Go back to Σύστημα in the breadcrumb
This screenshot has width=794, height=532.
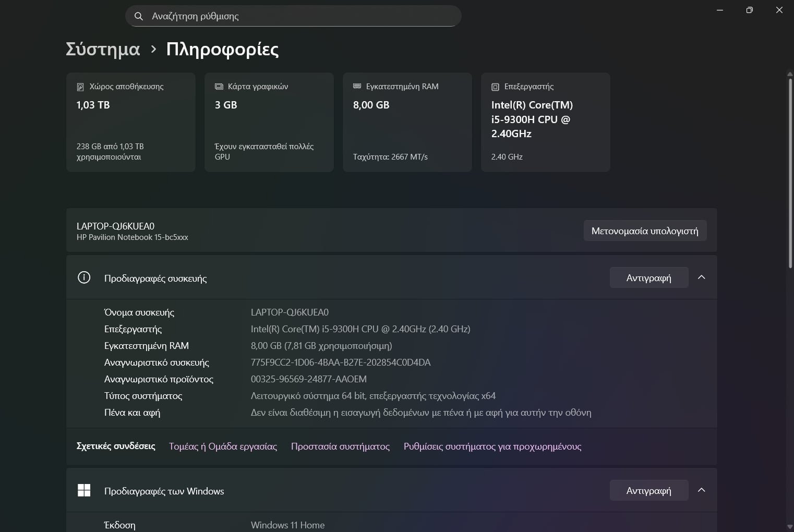103,49
